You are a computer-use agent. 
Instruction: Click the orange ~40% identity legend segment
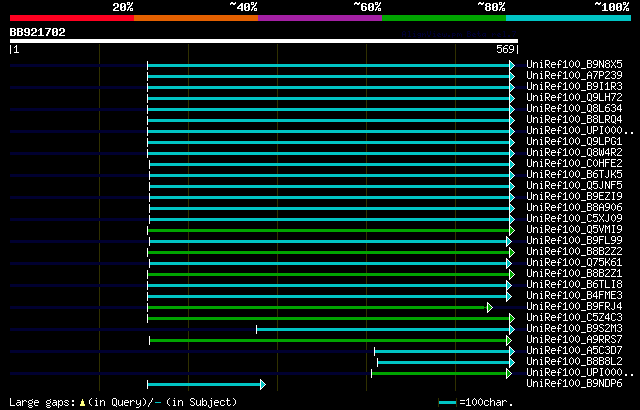(196, 18)
